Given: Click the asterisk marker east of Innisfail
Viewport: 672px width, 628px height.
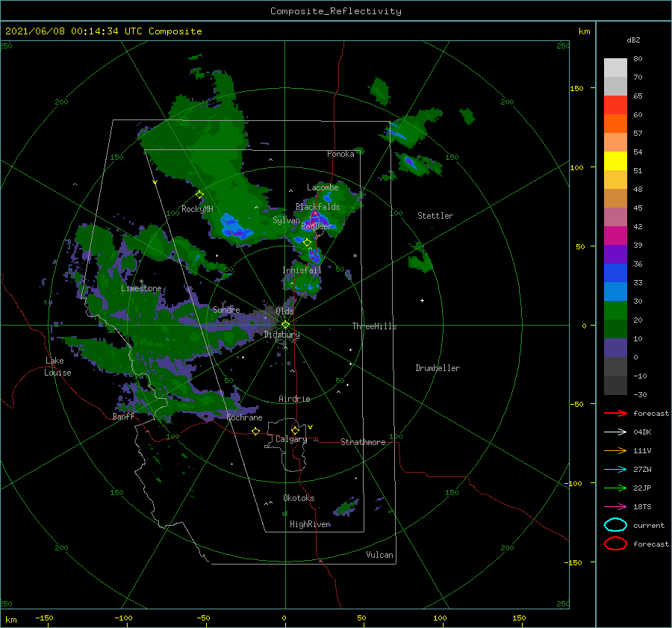Looking at the screenshot, I should 355,256.
